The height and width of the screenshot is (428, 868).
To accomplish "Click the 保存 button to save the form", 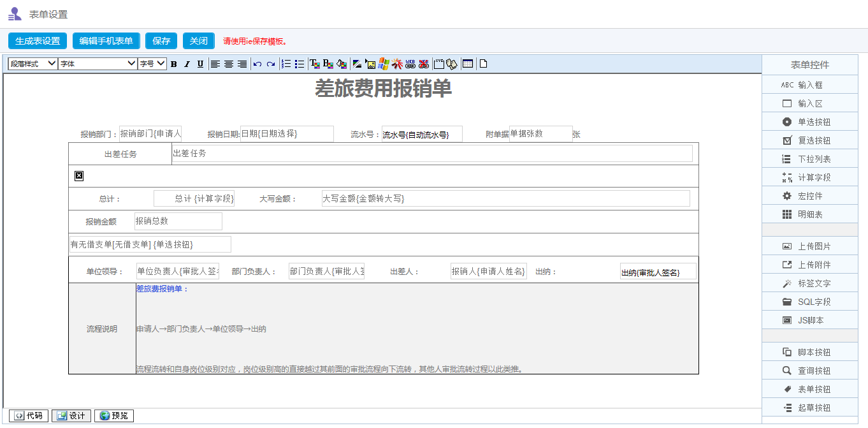I will 161,40.
